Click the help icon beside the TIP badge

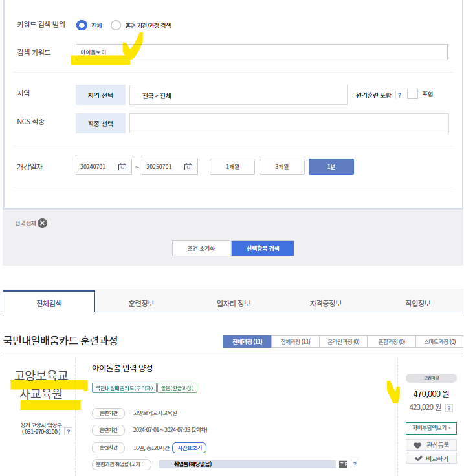click(x=355, y=464)
